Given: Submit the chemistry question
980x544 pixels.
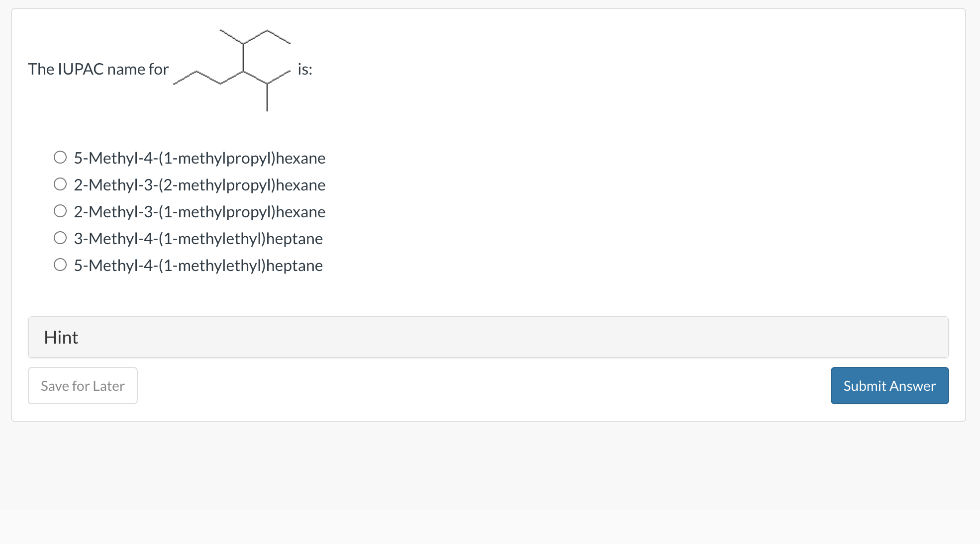Looking at the screenshot, I should (x=889, y=385).
